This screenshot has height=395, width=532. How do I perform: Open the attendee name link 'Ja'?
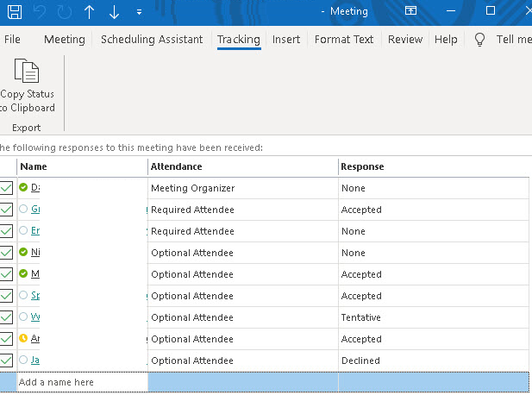click(x=35, y=360)
